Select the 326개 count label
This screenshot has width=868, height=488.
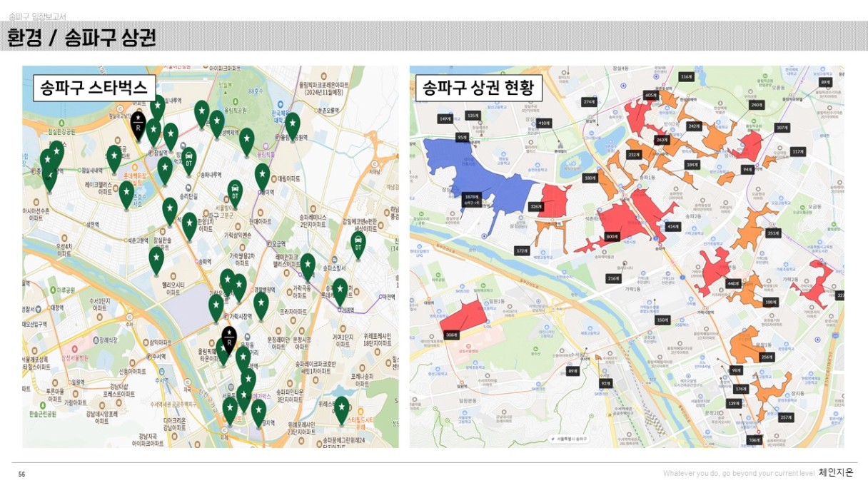click(x=535, y=206)
